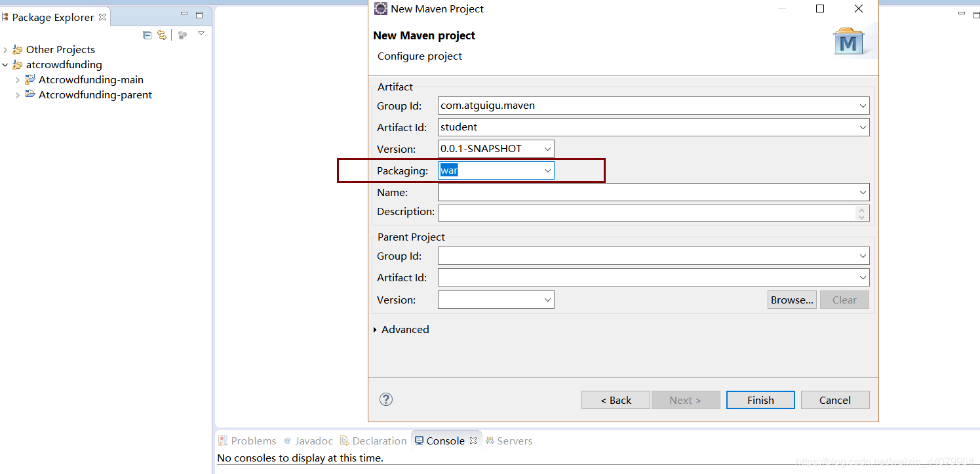
Task: Open Package Explorer view menu triangle
Action: 201,33
